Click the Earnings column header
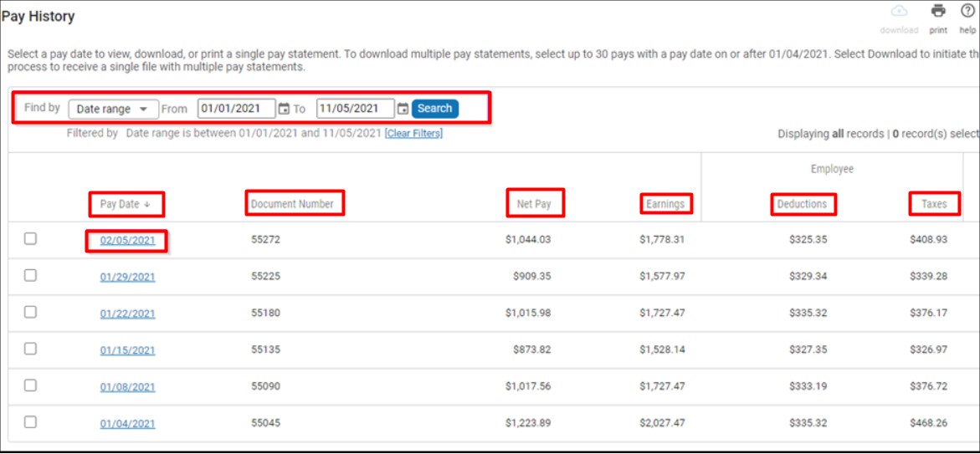The width and height of the screenshot is (980, 454). (x=665, y=204)
